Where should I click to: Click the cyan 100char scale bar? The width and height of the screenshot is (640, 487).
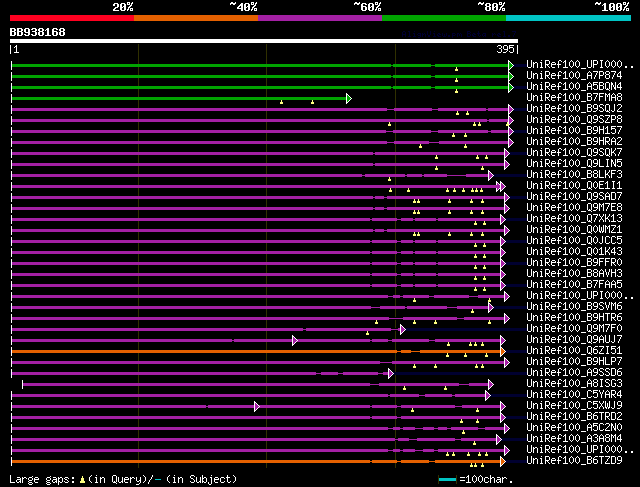447,480
